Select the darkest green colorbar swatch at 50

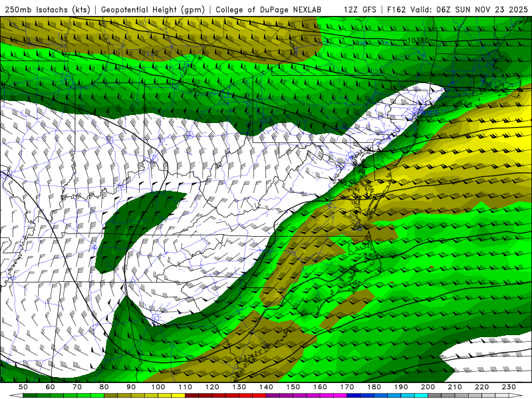coord(30,396)
